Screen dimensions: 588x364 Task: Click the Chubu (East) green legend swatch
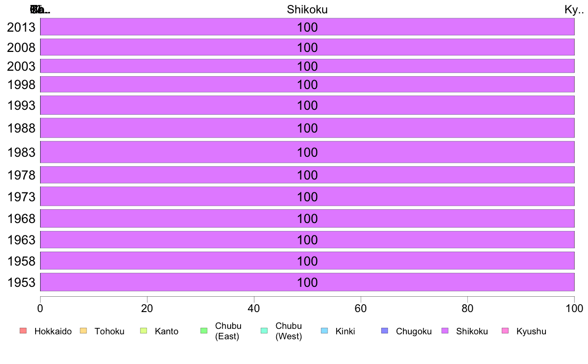click(204, 331)
